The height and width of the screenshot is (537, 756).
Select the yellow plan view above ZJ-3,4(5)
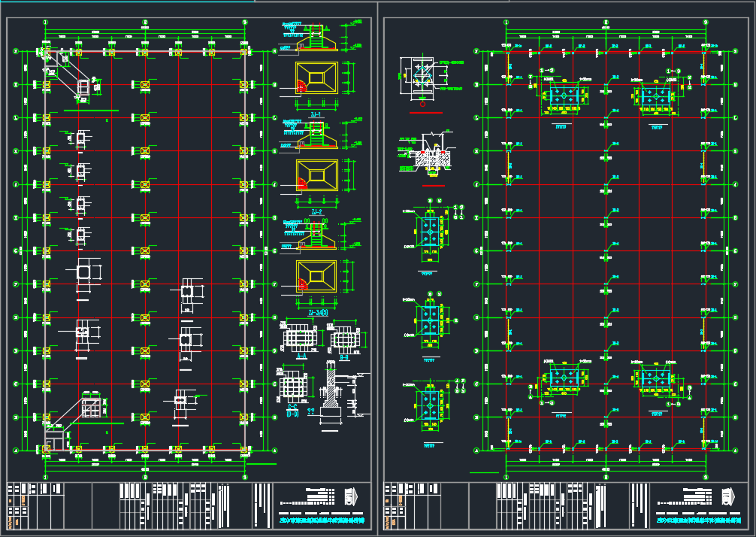(x=316, y=276)
